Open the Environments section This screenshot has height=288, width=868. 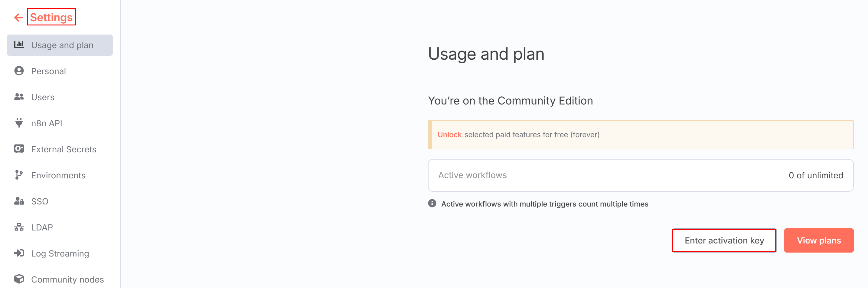click(x=60, y=175)
